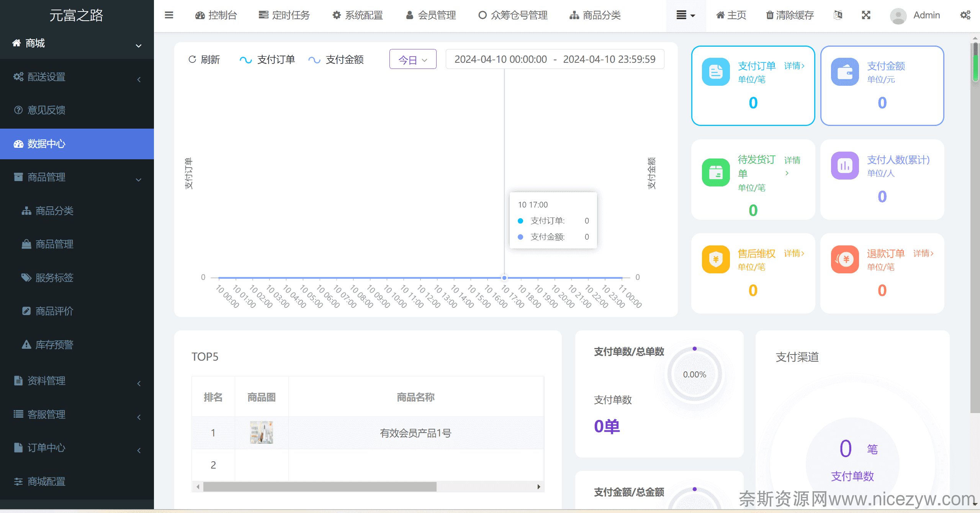Click 清除缓存 in the top bar
980x513 pixels.
789,15
